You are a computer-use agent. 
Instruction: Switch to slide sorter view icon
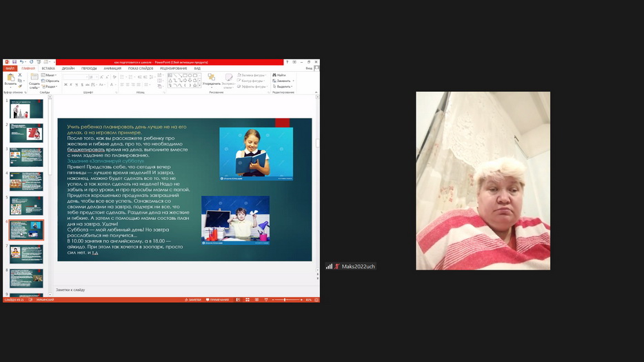(246, 300)
